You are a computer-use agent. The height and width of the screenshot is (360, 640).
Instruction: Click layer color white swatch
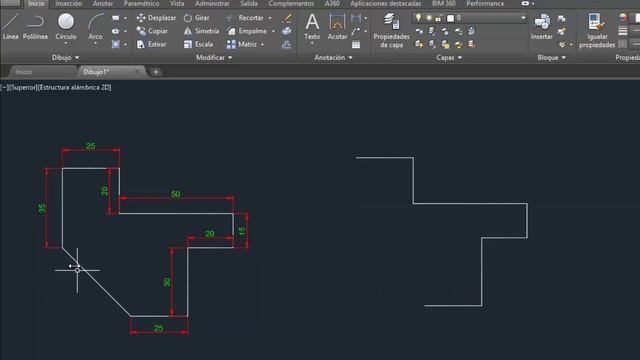point(450,18)
